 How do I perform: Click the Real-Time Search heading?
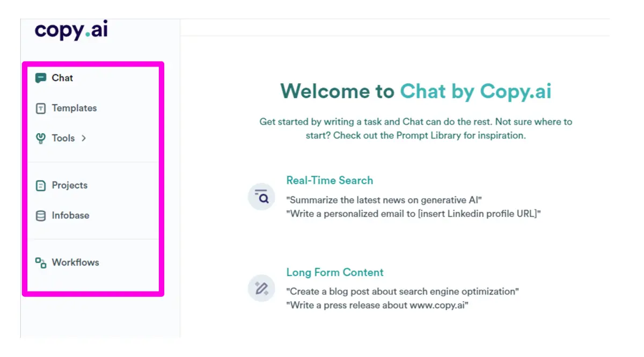tap(330, 180)
